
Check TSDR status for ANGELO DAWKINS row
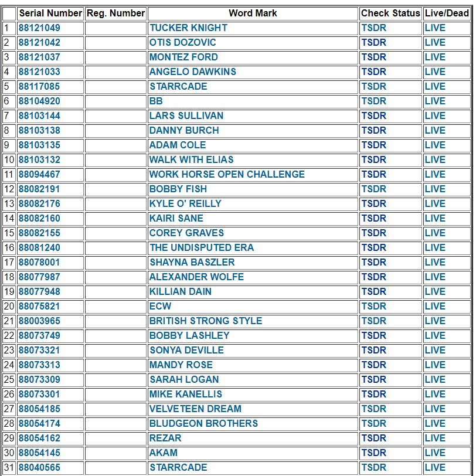pyautogui.click(x=373, y=72)
